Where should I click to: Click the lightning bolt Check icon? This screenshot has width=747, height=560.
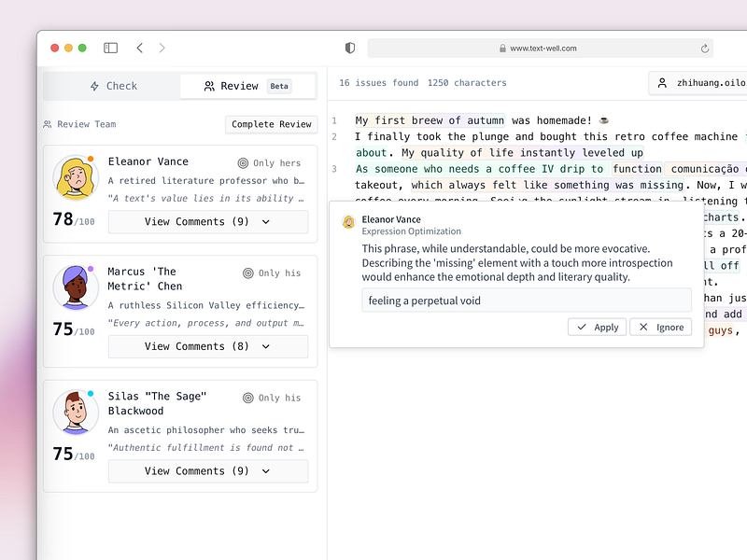coord(95,86)
